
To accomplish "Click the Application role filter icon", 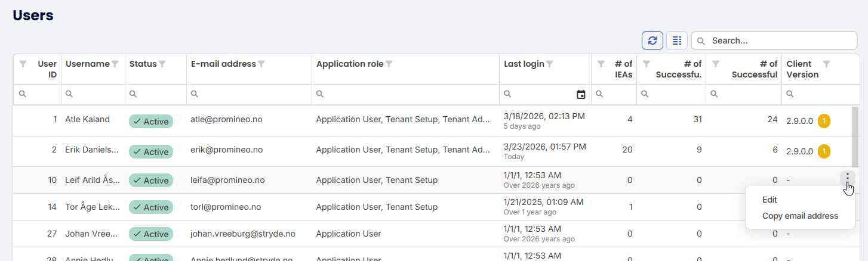I will (389, 64).
